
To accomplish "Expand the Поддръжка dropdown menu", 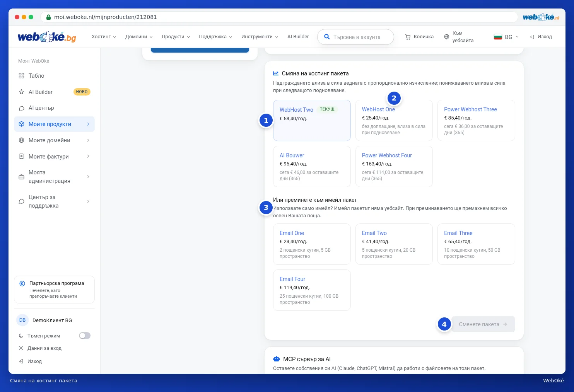I will point(215,37).
